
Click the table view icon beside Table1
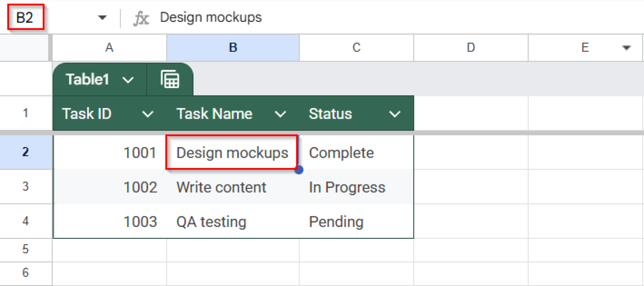(170, 79)
